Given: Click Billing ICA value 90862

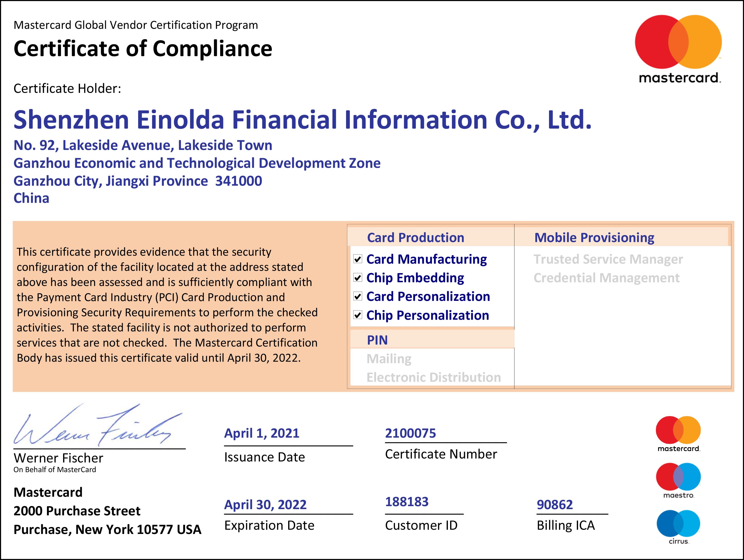Looking at the screenshot, I should click(x=555, y=505).
